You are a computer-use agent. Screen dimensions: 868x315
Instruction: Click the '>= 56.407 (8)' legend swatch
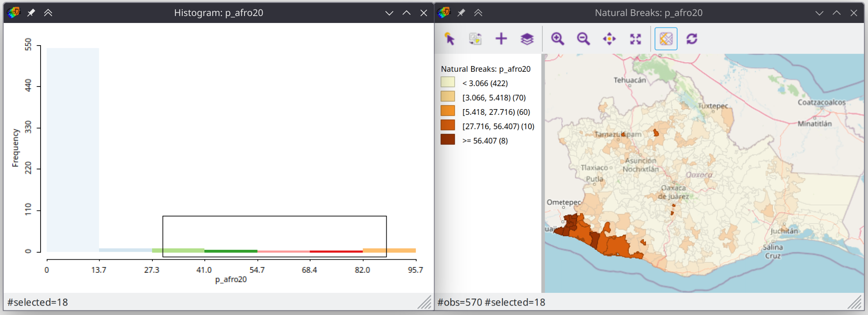click(448, 139)
